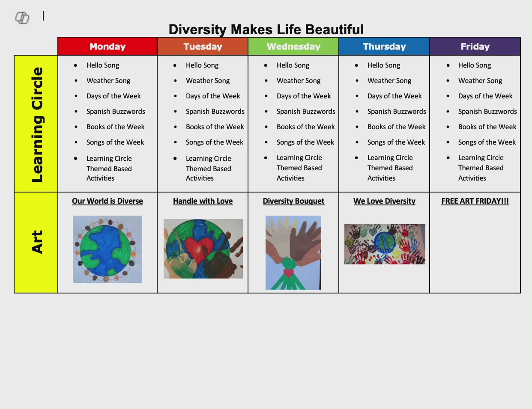Click the Handle with Love heading
Viewport: 532px width, 409px height.
[203, 201]
